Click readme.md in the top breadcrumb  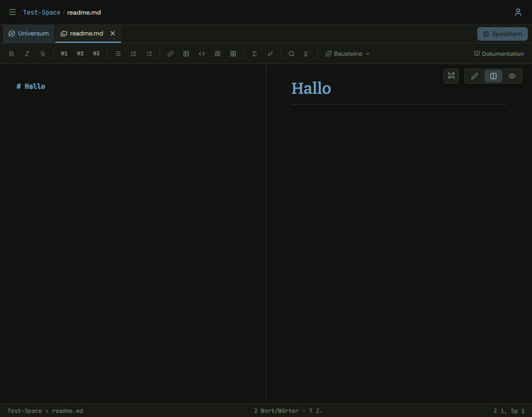84,13
